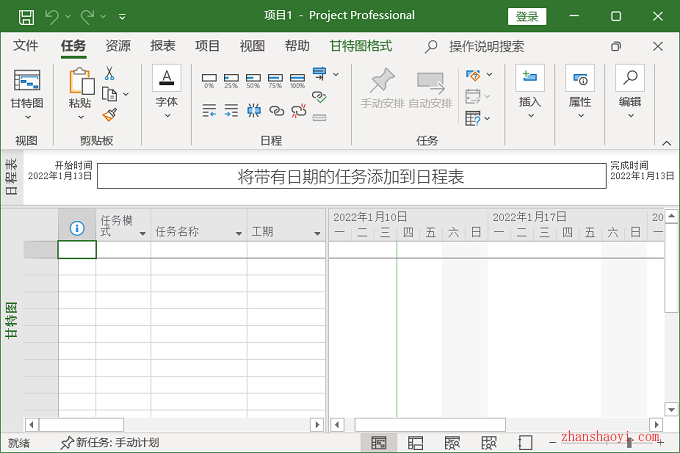680x453 pixels.
Task: Switch to Task Usage status-bar view icon
Action: [415, 443]
